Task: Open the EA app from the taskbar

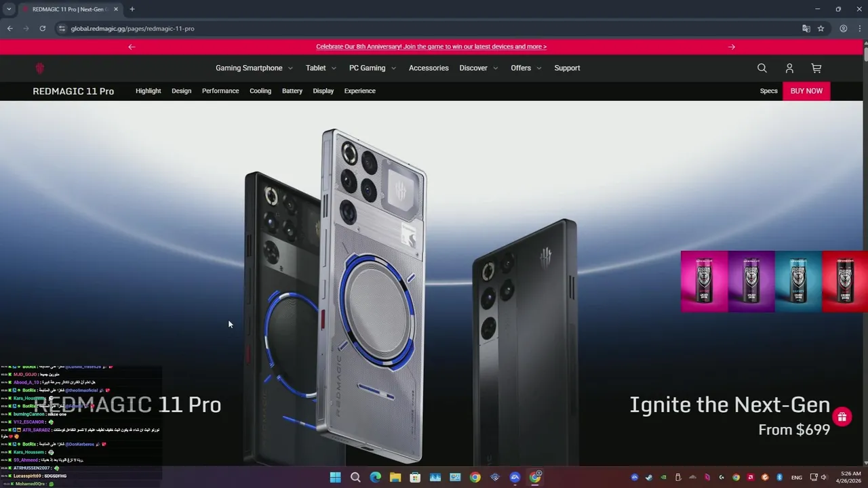Action: click(515, 477)
